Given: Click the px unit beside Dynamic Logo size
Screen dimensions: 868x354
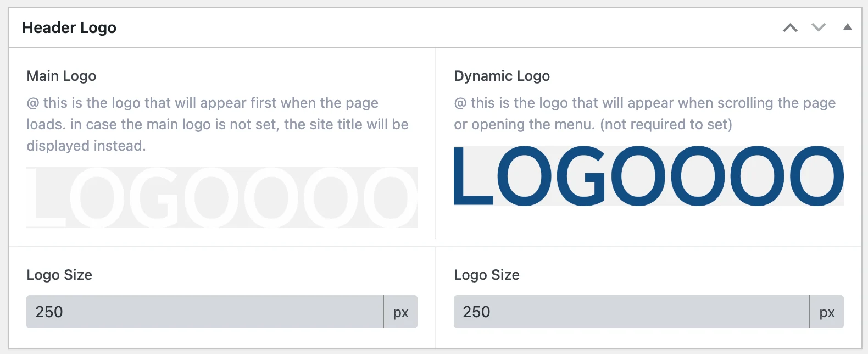Looking at the screenshot, I should (x=827, y=312).
